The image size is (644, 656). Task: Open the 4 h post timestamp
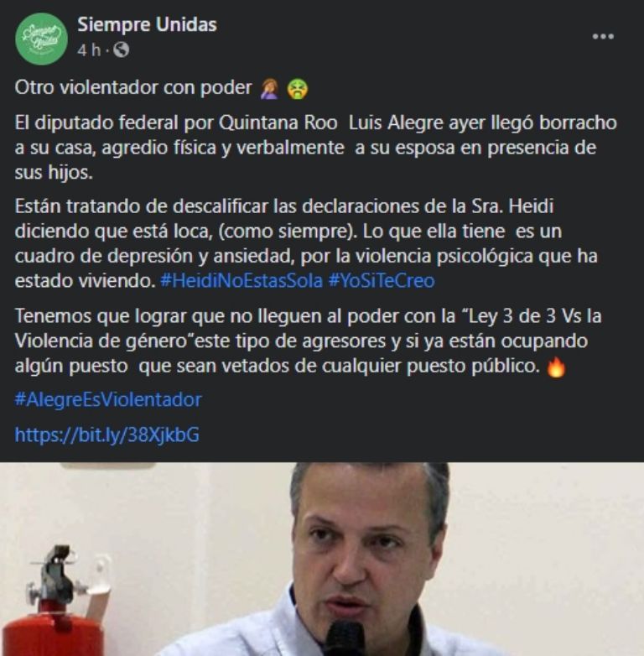point(89,50)
